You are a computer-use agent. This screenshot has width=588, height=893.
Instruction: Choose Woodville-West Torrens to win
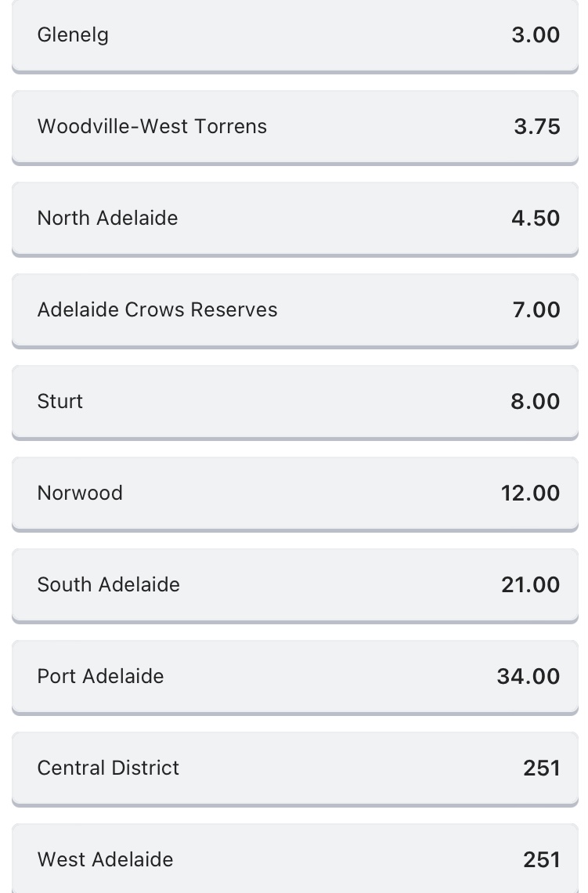pos(152,126)
